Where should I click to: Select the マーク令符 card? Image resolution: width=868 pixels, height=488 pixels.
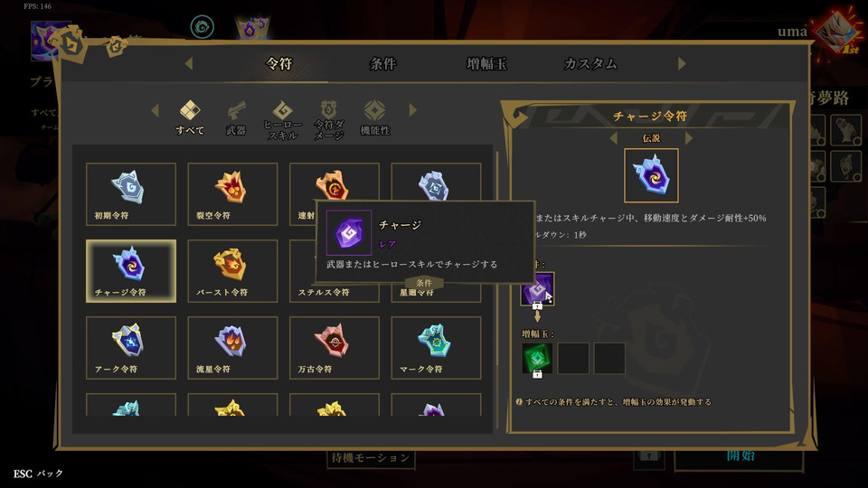point(436,347)
